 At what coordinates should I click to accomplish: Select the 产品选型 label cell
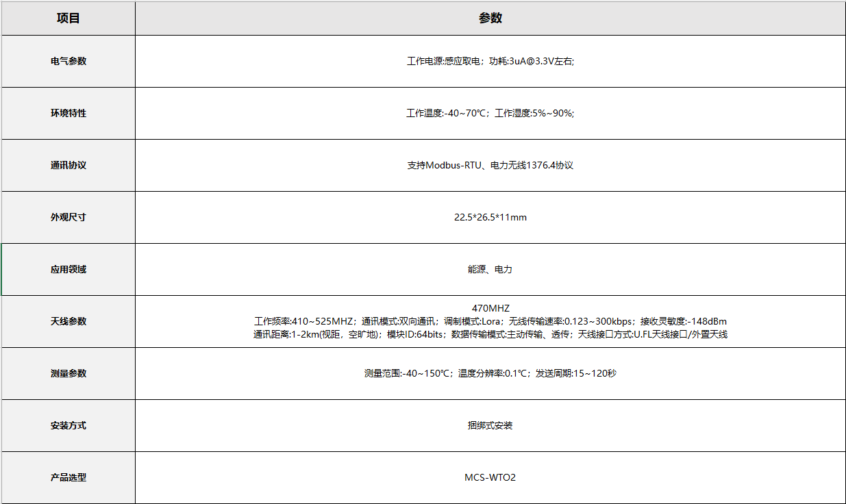[69, 477]
